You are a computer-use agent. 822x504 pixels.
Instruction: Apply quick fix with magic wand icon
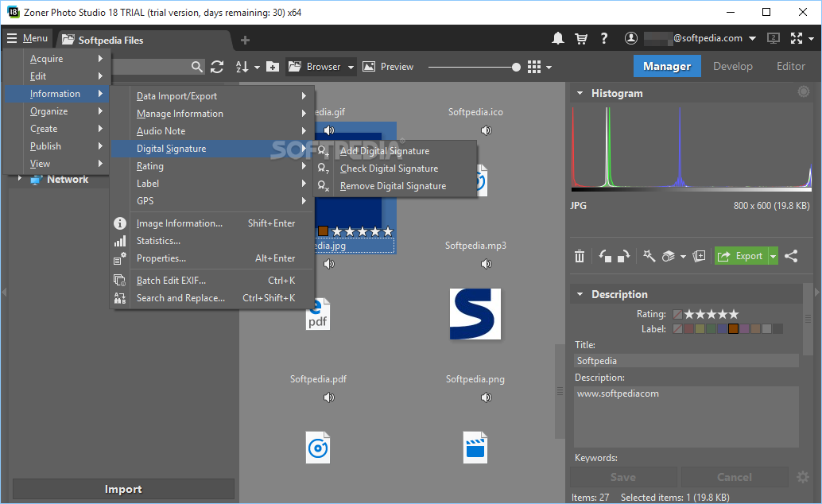pos(649,256)
